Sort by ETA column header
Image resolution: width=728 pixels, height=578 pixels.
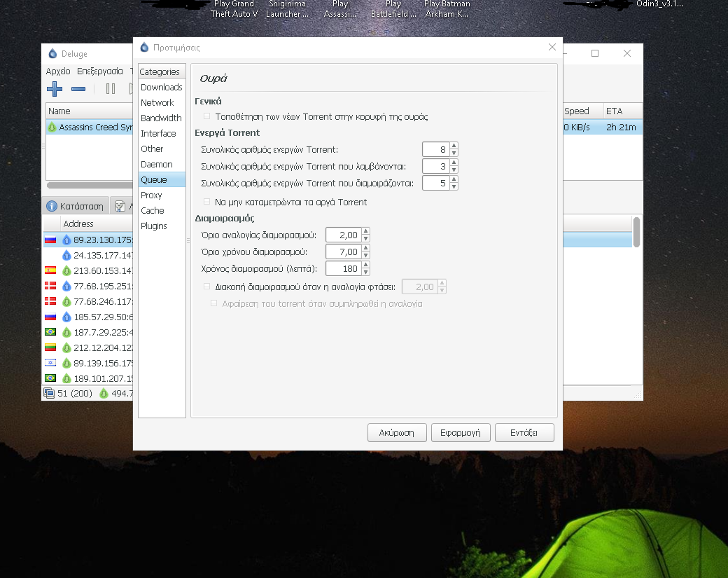(x=622, y=111)
